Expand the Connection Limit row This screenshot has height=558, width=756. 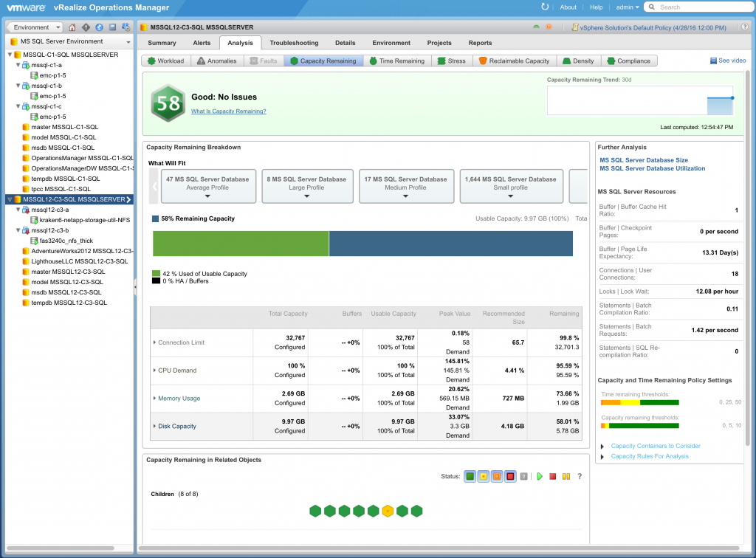point(154,342)
